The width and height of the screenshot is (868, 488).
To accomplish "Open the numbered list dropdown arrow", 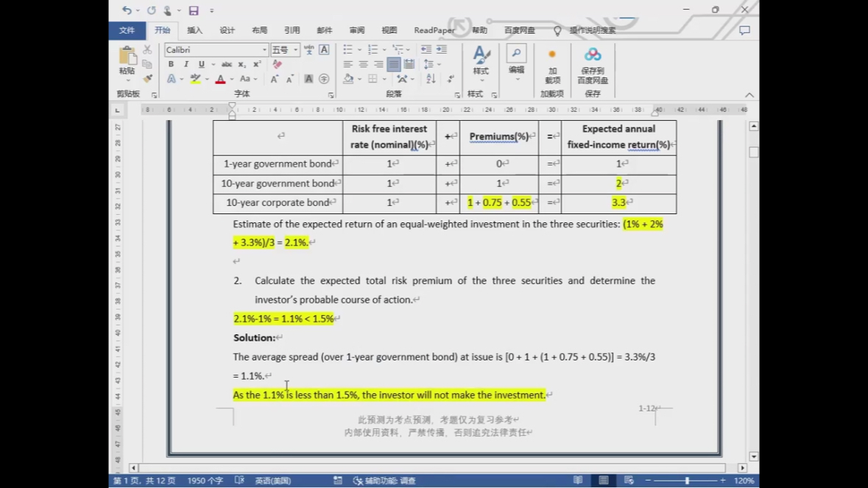I will pos(384,50).
